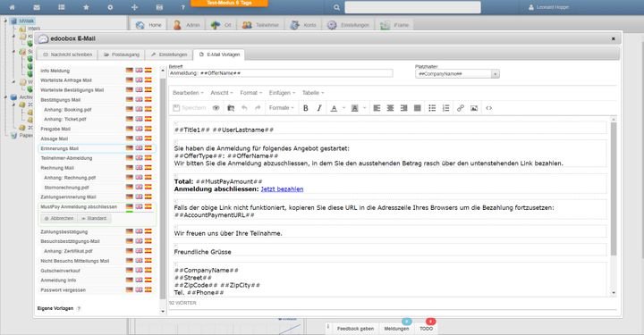The image size is (644, 335).
Task: Click the top search input field
Action: click(x=412, y=7)
